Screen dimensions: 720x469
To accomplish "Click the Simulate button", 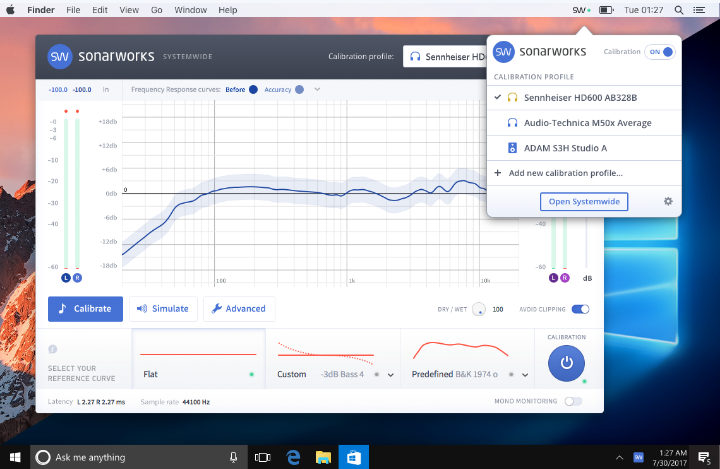I will [x=163, y=309].
